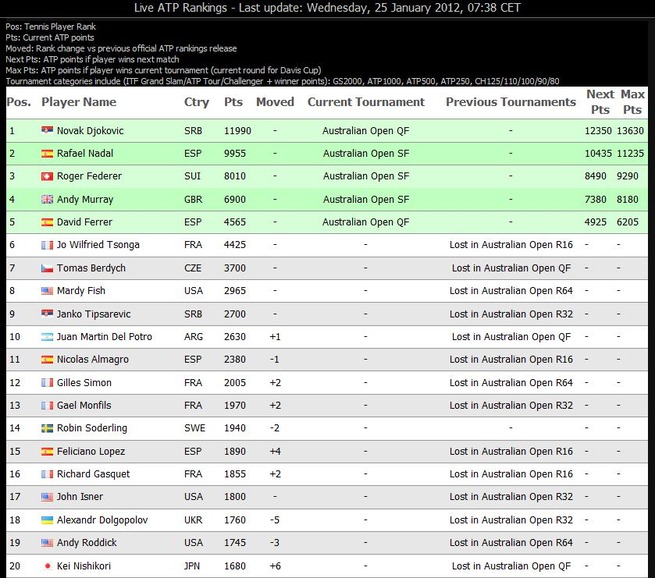
Task: Click position number 14 for Soderling
Action: [x=15, y=428]
